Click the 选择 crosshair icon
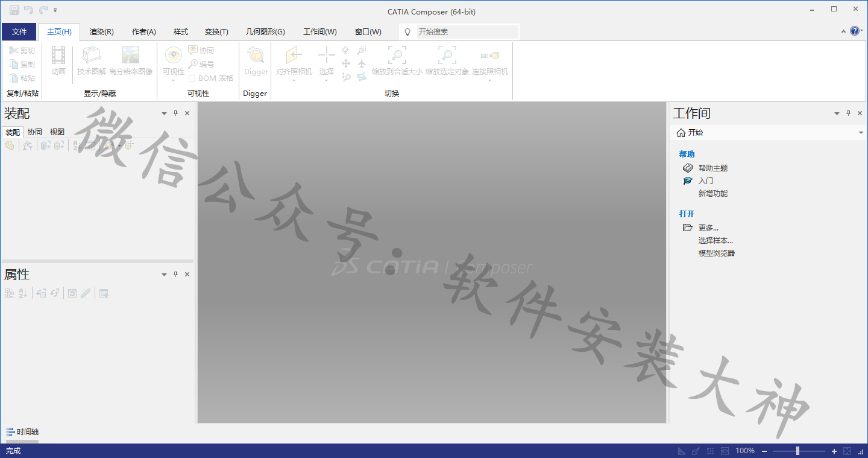 [x=327, y=56]
